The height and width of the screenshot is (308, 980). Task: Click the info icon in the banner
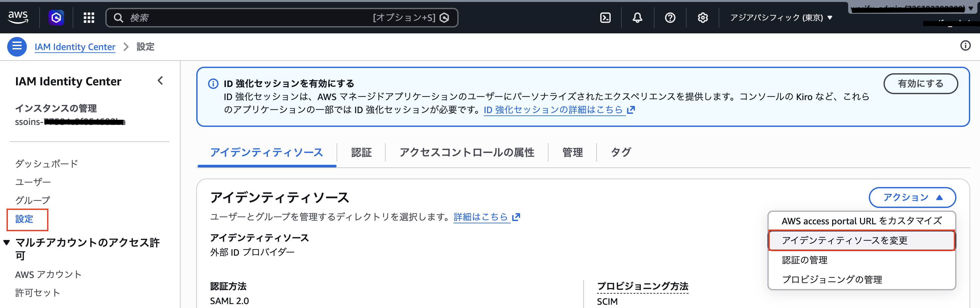(213, 83)
